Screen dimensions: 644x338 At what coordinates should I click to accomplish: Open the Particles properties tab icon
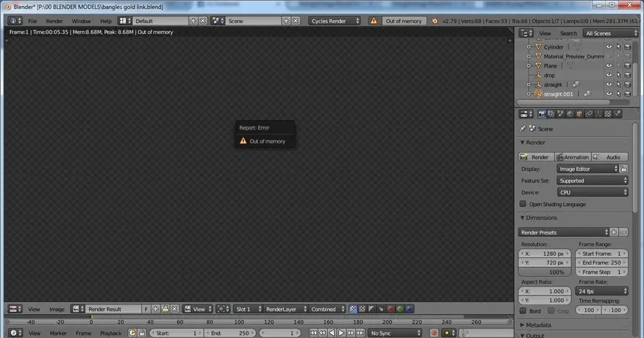point(618,114)
